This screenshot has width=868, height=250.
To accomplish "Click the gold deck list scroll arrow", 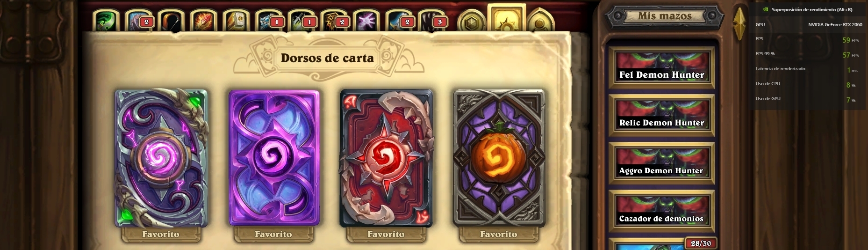I will pyautogui.click(x=739, y=23).
